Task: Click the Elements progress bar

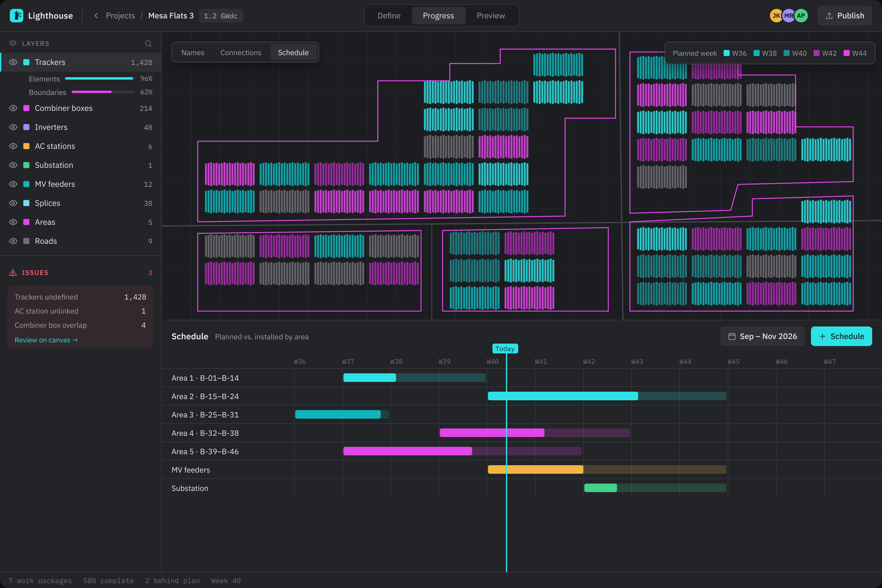Action: tap(100, 78)
